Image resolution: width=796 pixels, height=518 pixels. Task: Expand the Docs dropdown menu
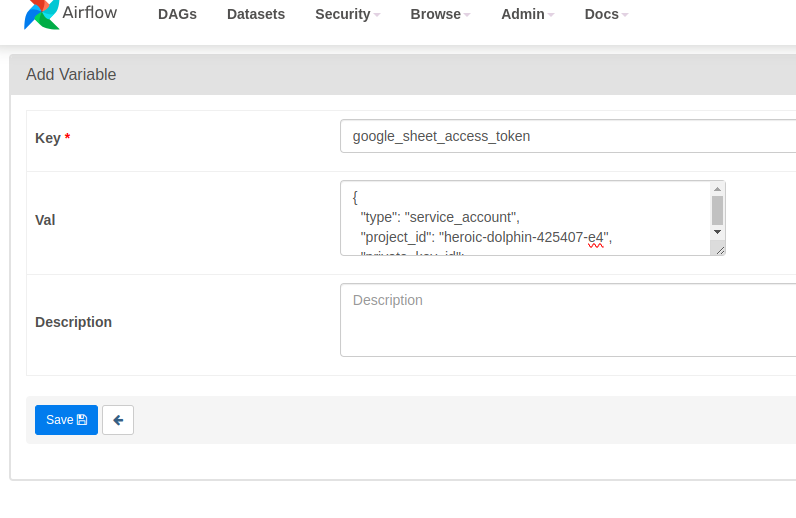point(607,15)
